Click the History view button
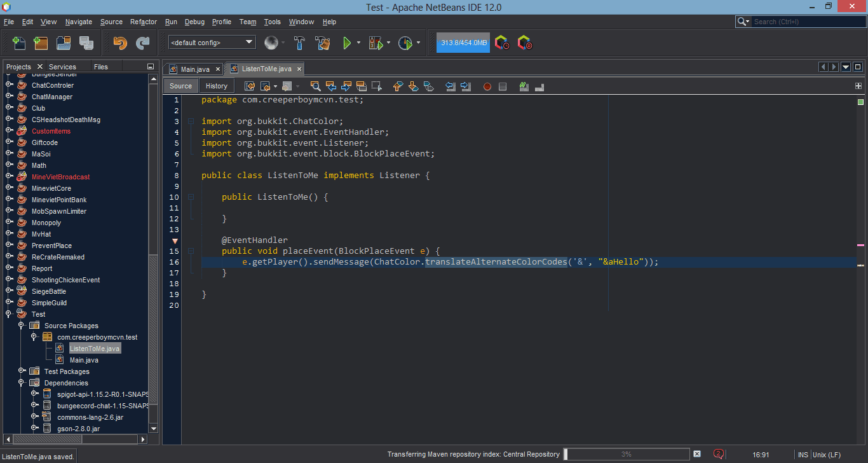This screenshot has width=868, height=463. pos(216,86)
